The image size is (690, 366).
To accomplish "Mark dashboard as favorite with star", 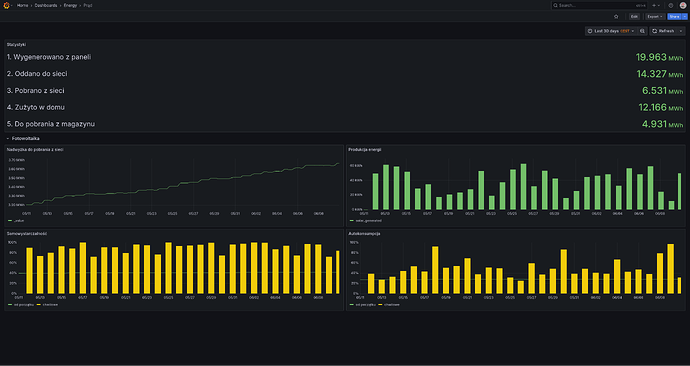I will [x=616, y=16].
